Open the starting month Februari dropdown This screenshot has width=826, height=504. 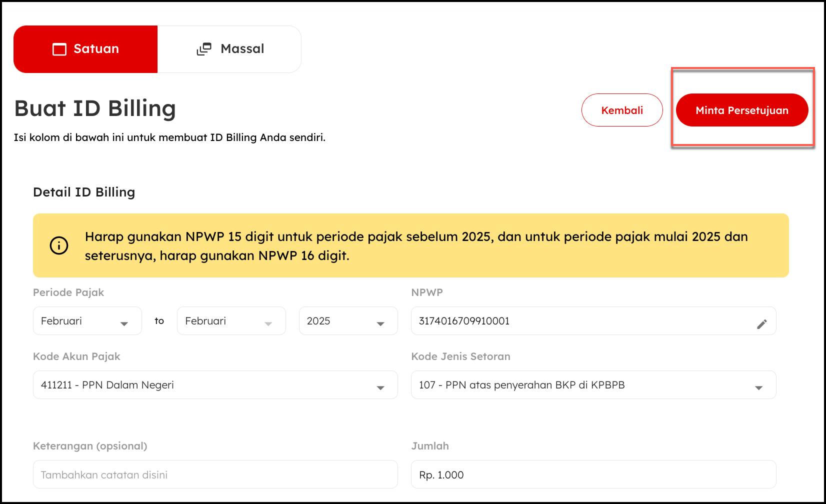point(87,321)
